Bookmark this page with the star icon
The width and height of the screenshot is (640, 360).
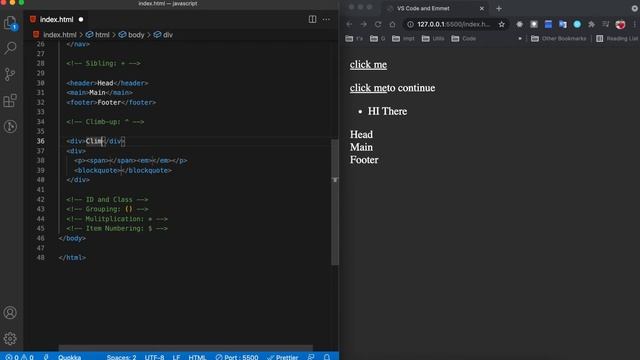[502, 24]
